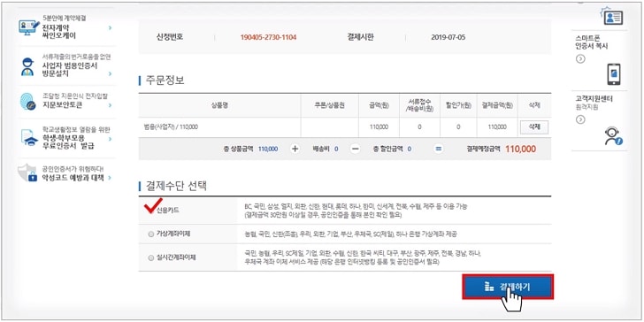
Task: Open the 전자계약 싸인오케이 monitor icon
Action: [29, 28]
